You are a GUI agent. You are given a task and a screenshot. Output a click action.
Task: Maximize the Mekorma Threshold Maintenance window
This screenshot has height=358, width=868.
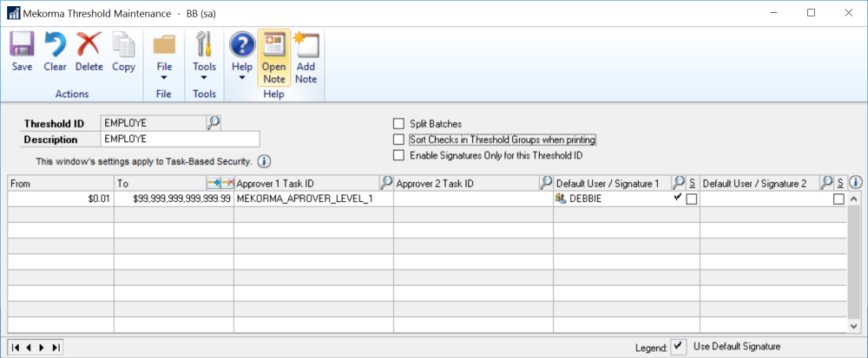pyautogui.click(x=811, y=13)
